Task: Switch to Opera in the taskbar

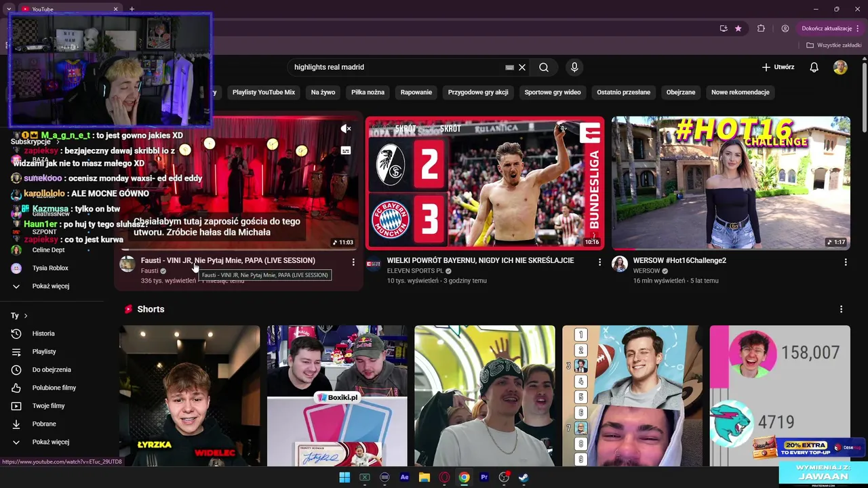Action: (x=445, y=477)
